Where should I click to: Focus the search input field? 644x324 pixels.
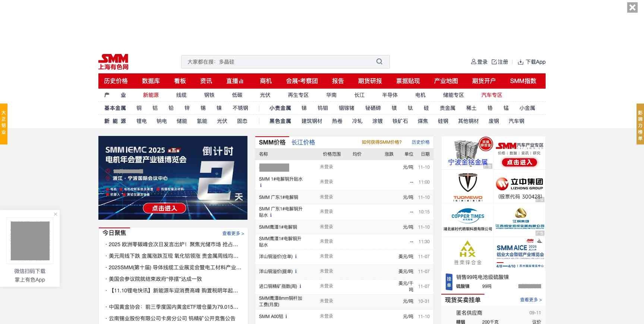pos(280,62)
